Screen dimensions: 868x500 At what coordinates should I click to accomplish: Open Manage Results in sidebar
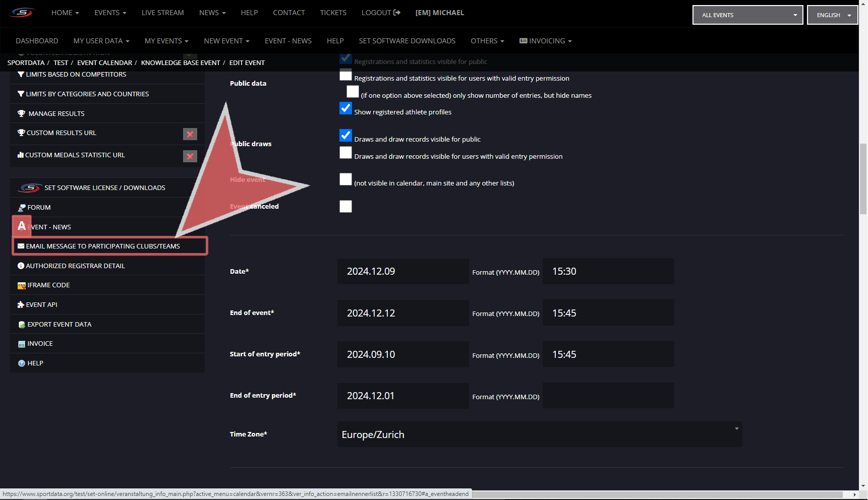[x=56, y=113]
